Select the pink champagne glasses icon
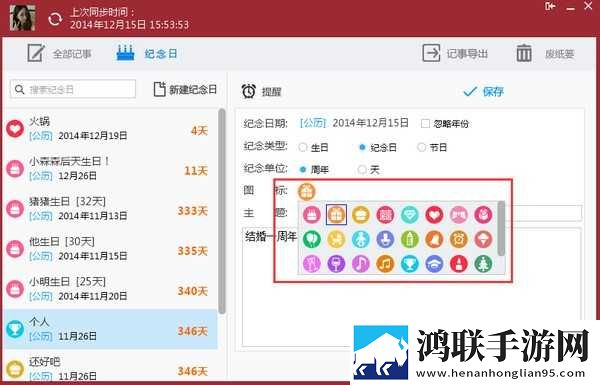Image resolution: width=600 pixels, height=385 pixels. (x=311, y=264)
